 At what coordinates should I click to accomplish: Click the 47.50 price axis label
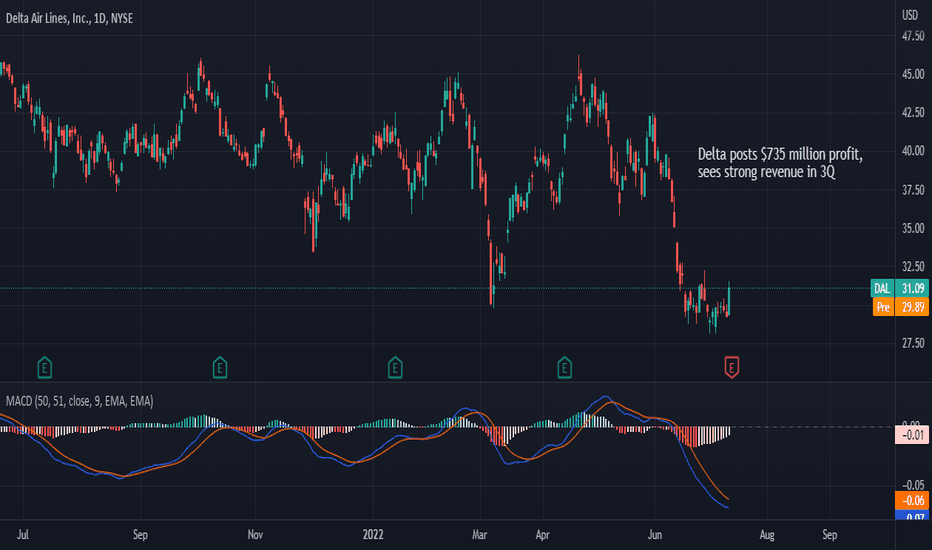pos(913,36)
